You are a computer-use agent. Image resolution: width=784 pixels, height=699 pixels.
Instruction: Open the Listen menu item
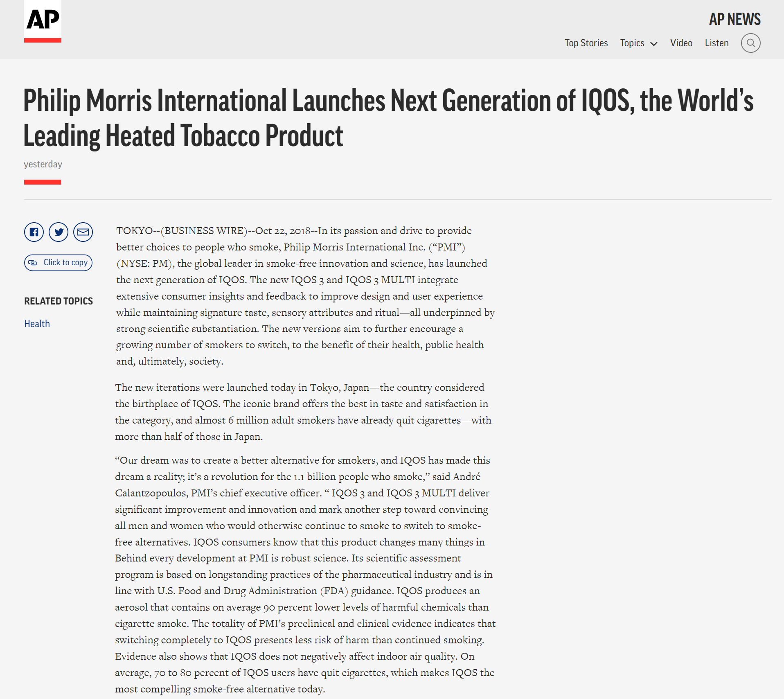tap(716, 43)
